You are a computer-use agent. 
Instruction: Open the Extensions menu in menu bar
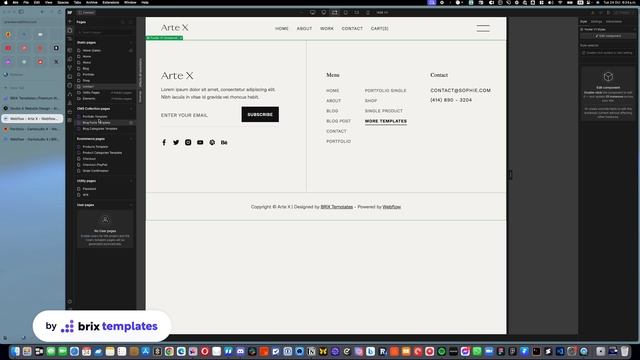pos(111,2)
